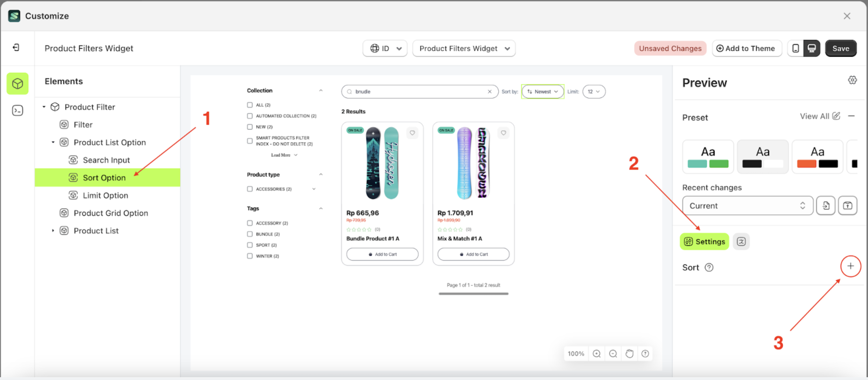Open the Elements cube sidebar icon

[x=17, y=84]
